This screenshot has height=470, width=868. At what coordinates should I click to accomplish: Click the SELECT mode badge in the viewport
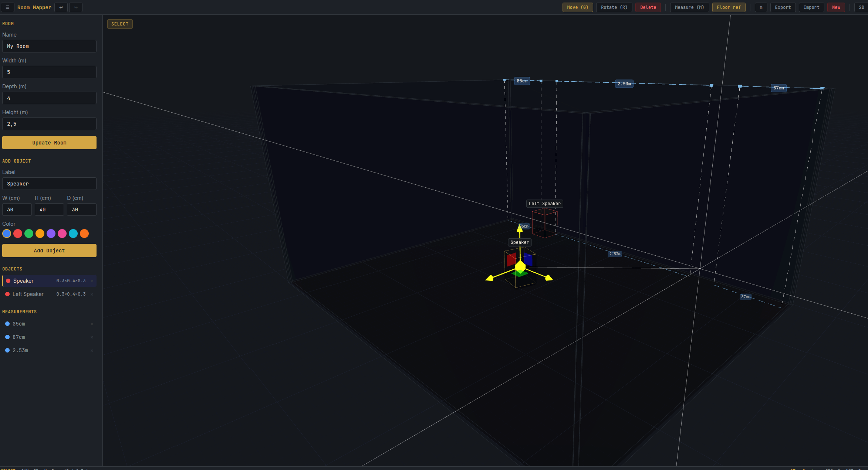[120, 24]
